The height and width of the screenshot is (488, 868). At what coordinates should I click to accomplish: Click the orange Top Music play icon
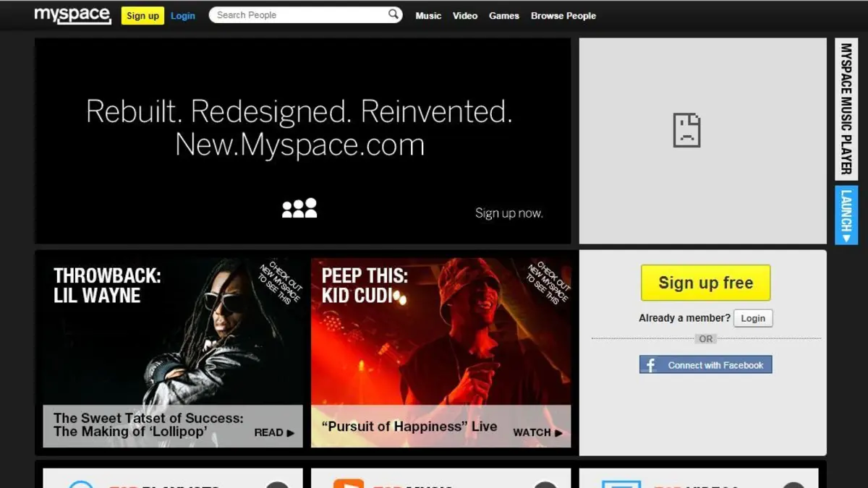pyautogui.click(x=348, y=483)
